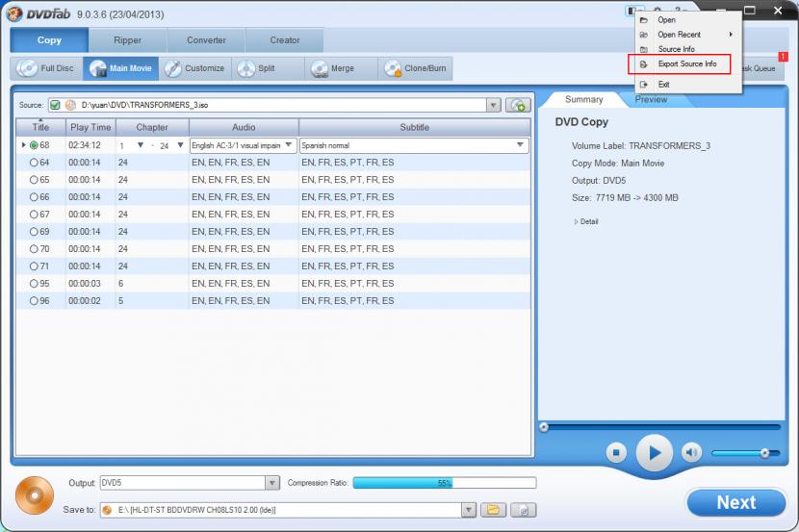Click the add source disc icon
Viewport: 799px width, 532px height.
click(x=518, y=105)
